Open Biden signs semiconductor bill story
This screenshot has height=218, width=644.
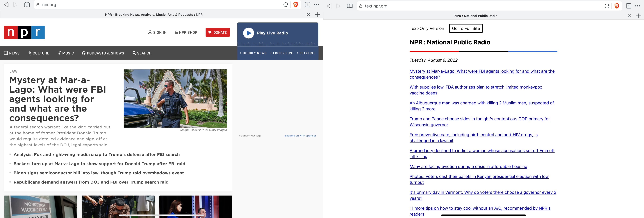pyautogui.click(x=99, y=173)
